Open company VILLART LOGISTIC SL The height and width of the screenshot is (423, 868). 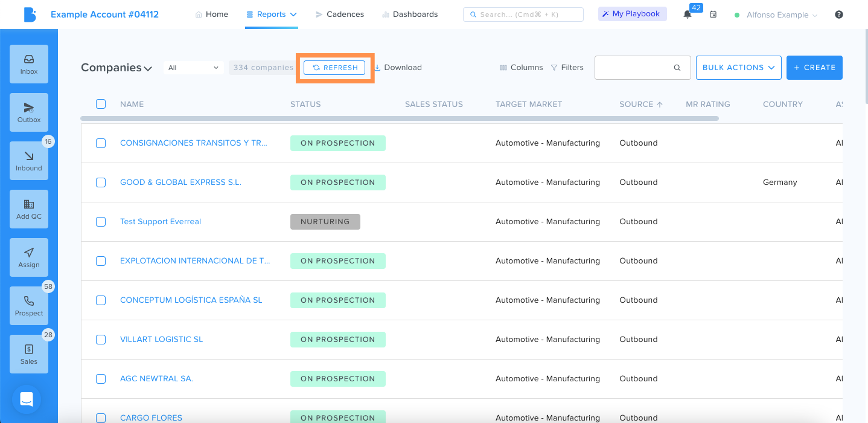161,340
